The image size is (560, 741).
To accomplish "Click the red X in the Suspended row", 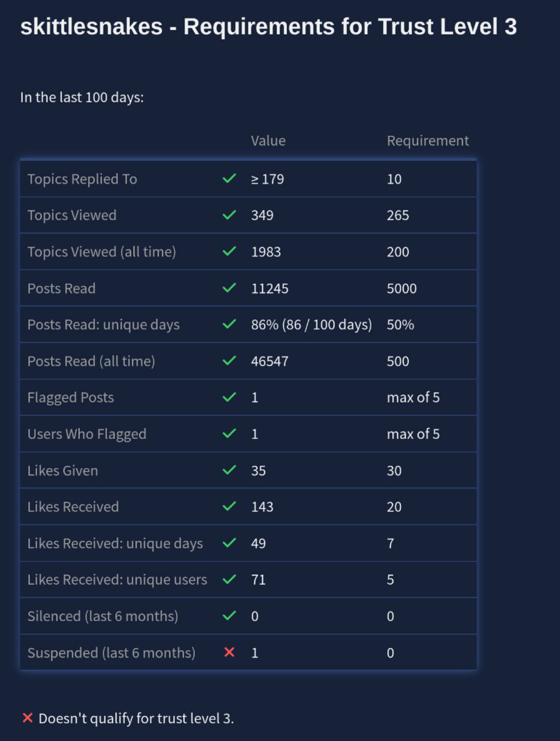I will (229, 652).
